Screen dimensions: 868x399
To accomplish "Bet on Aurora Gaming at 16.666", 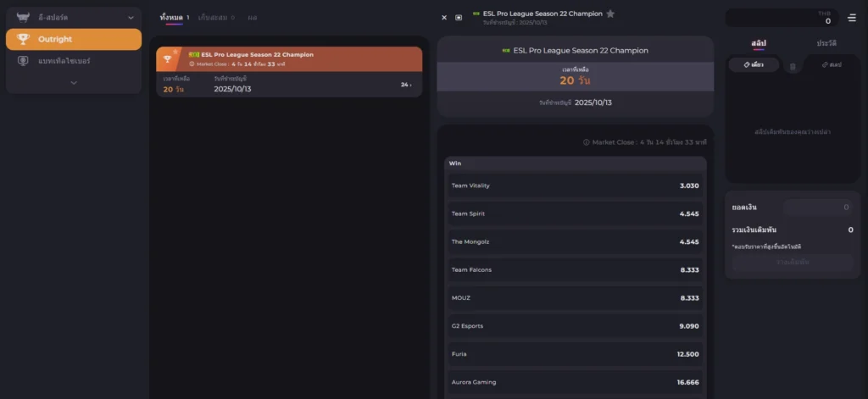I will pos(576,382).
